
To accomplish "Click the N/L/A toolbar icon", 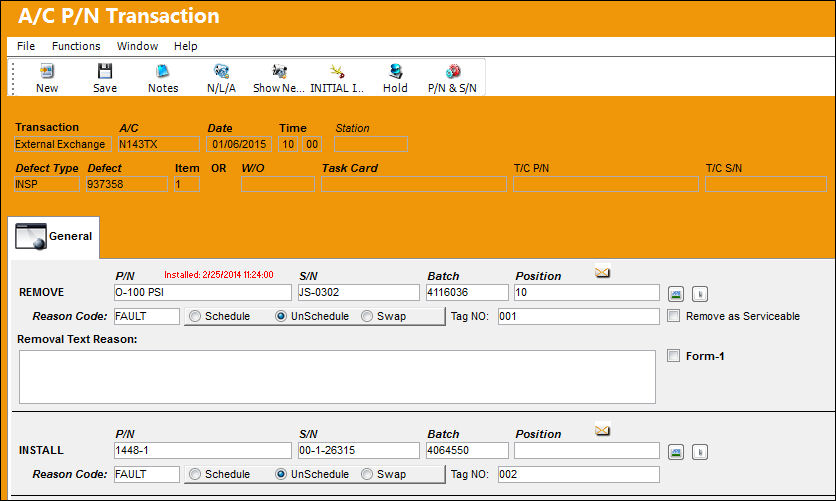I will 221,71.
